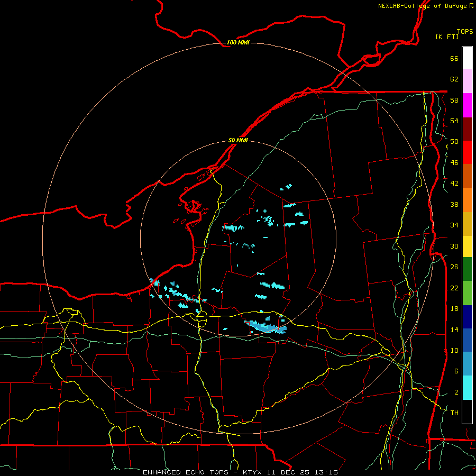The width and height of the screenshot is (476, 476).
Task: Click the [K FT] units label
Action: (x=447, y=36)
